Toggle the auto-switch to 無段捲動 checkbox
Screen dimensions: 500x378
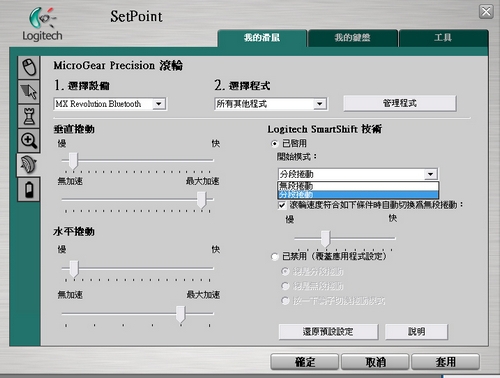coord(282,205)
